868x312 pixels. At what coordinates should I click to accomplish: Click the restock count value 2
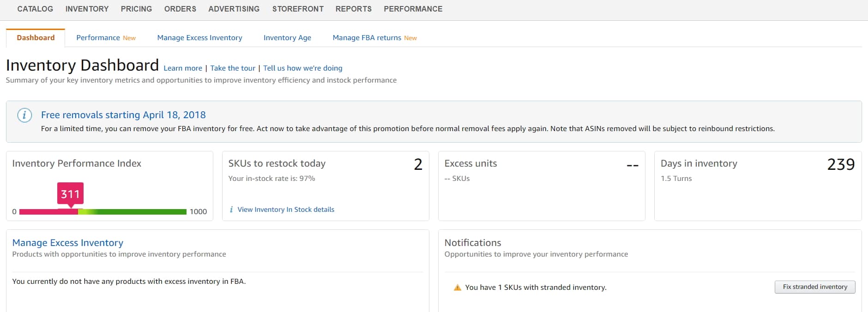pos(418,164)
